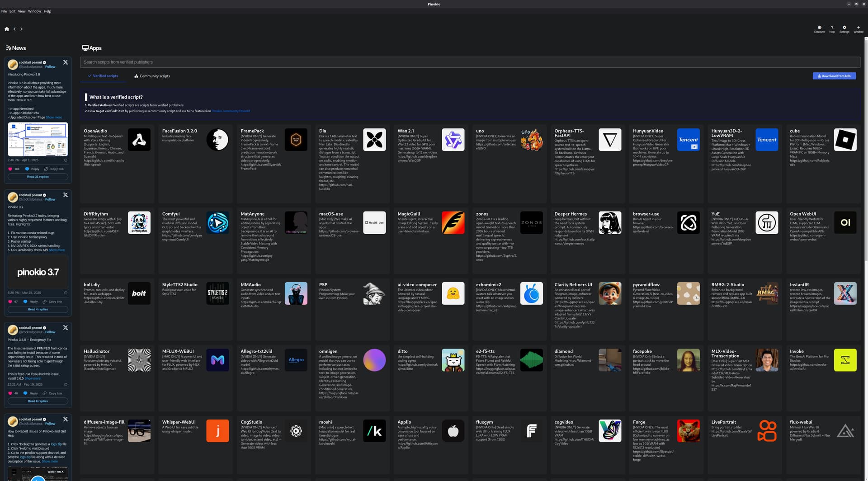Viewport: 868px width, 481px height.
Task: Click the bolt.diy bolt icon
Action: (x=139, y=293)
